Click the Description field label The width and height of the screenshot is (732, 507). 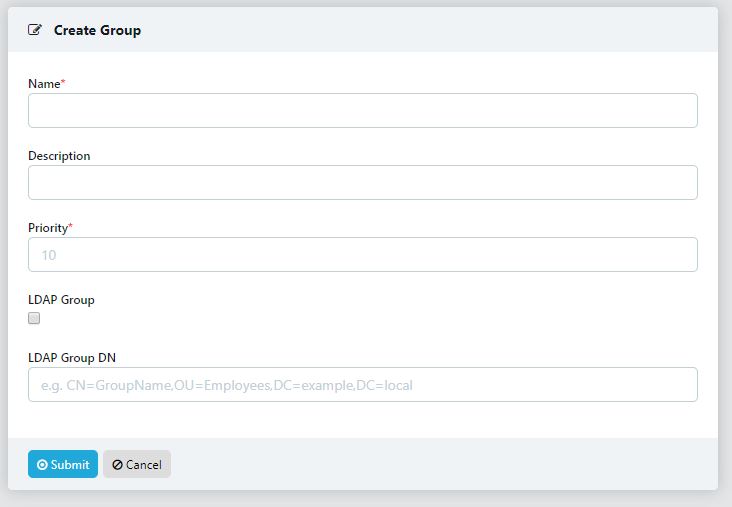59,156
